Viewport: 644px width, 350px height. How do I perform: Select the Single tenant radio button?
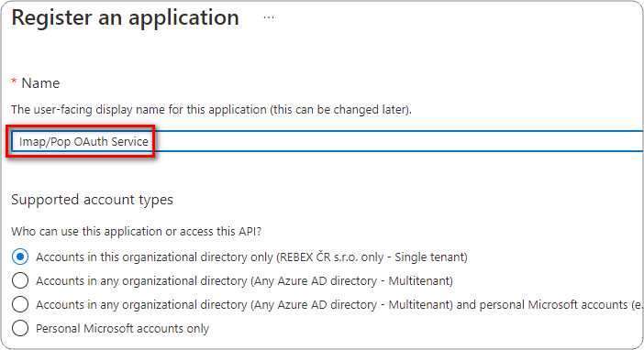pyautogui.click(x=20, y=257)
